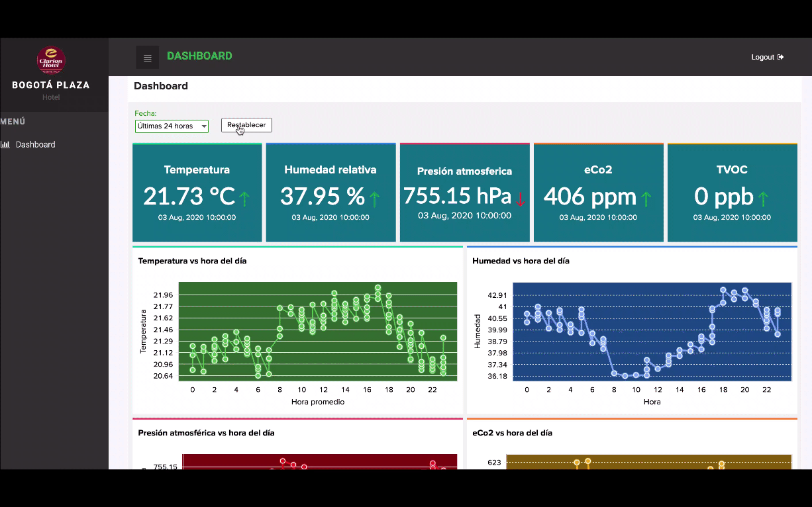Click the 'eCo2 vs hora del día' chart title
Image resolution: width=812 pixels, height=507 pixels.
(x=512, y=433)
